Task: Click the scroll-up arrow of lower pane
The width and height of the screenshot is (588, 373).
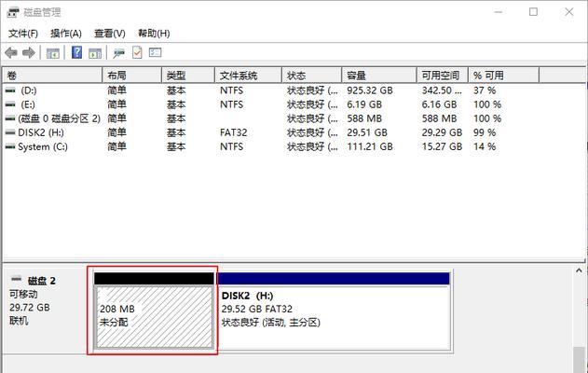Action: [579, 270]
